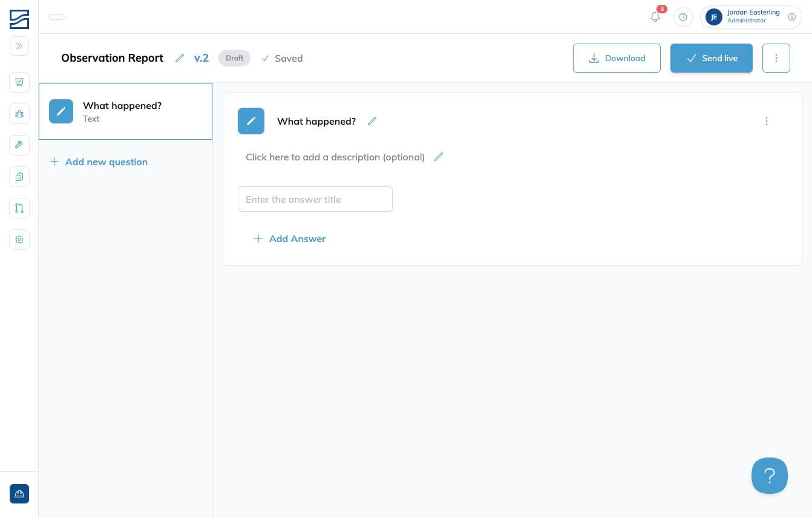Open the question's three-dot options menu

click(767, 121)
